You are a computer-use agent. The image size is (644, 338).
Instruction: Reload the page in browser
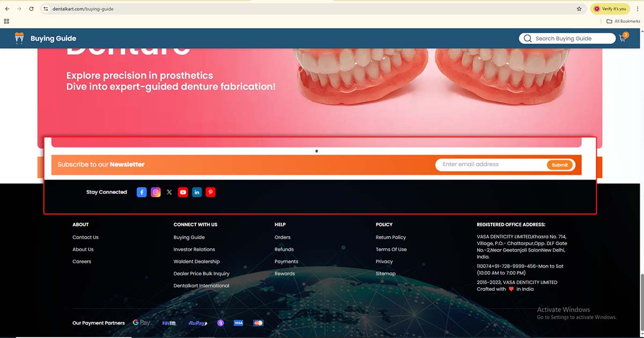click(31, 9)
